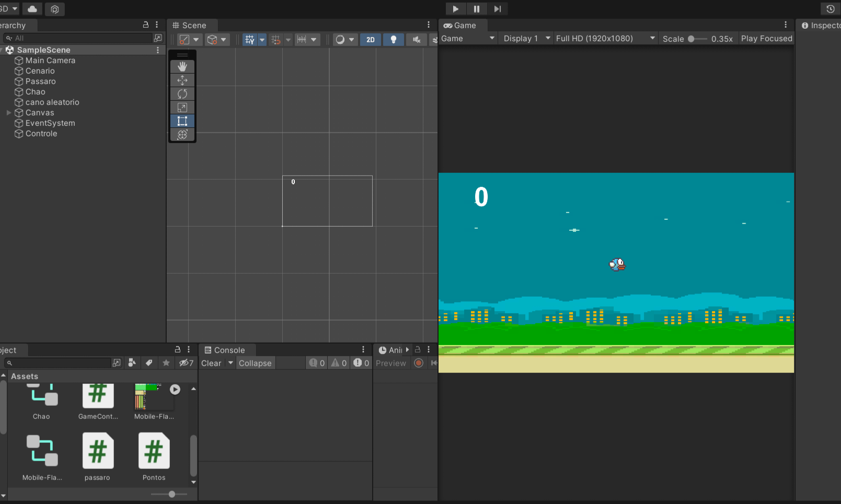This screenshot has height=504, width=841.
Task: Click the snap increment ruler icon
Action: pyautogui.click(x=302, y=40)
